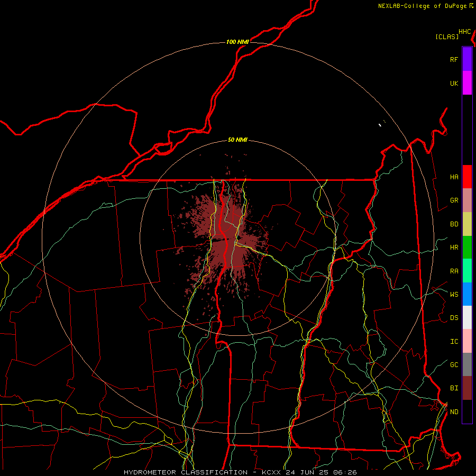Pick the mint green RA legend swatch
The width and height of the screenshot is (476, 476).
(467, 271)
